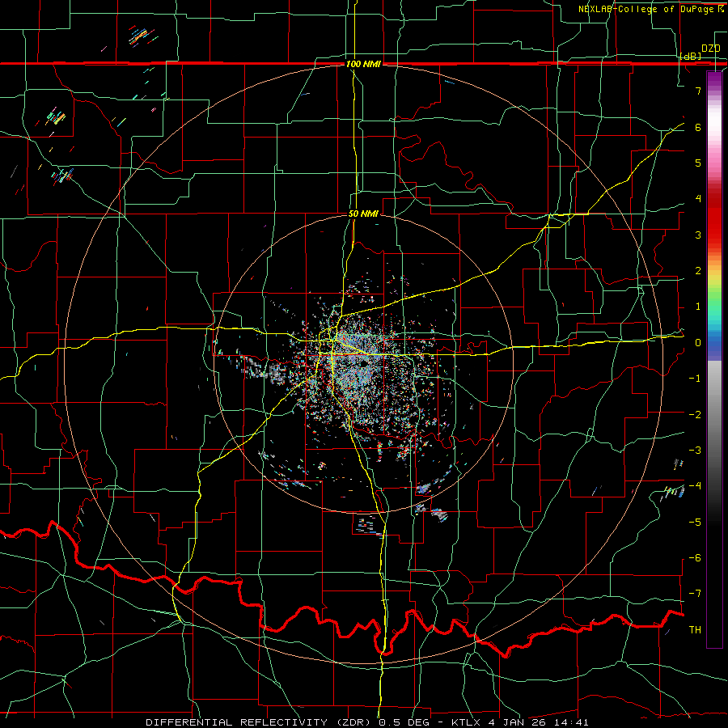Click the 0 tick label on color scale

point(698,343)
